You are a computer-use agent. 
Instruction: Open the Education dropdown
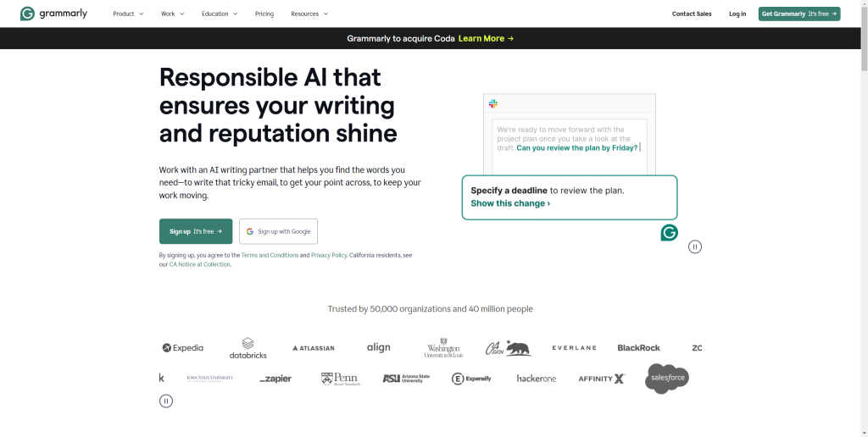[x=220, y=14]
